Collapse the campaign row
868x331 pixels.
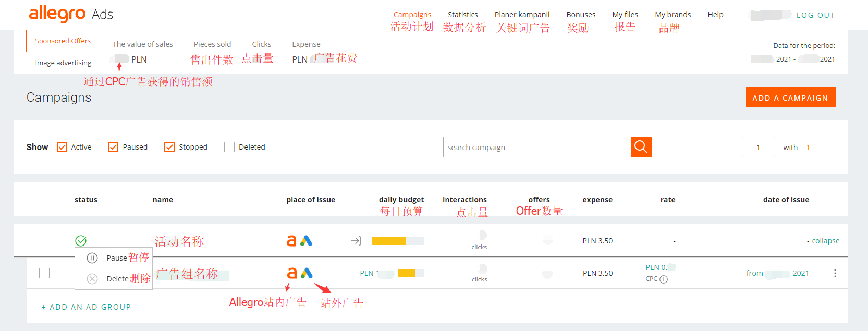point(825,241)
